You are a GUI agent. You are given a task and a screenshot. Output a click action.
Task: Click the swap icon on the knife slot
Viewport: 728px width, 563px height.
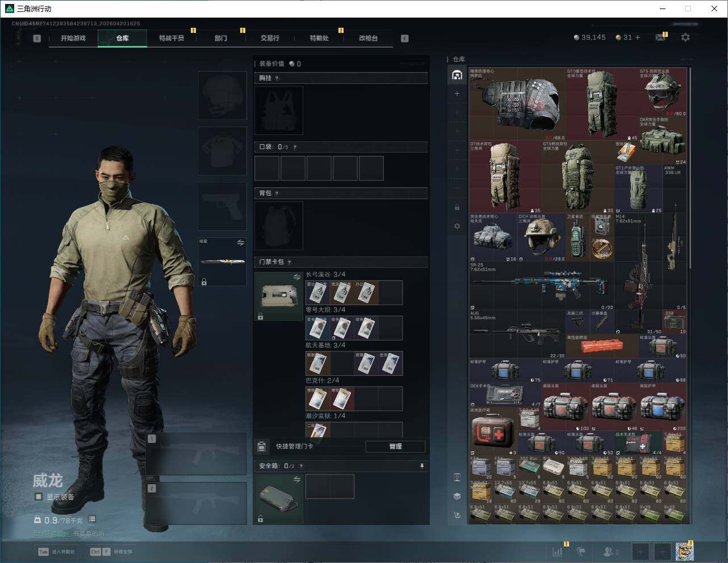pos(240,243)
